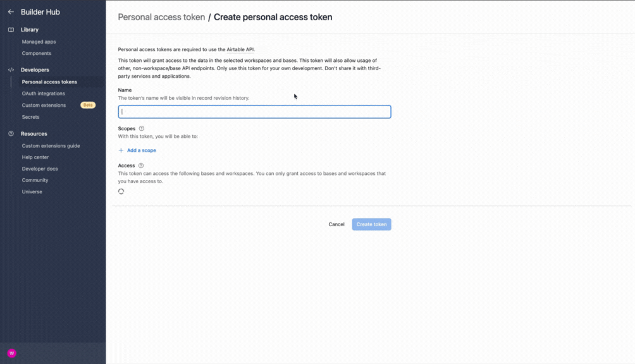This screenshot has width=635, height=364.
Task: Open Managed apps under Library
Action: (x=39, y=41)
